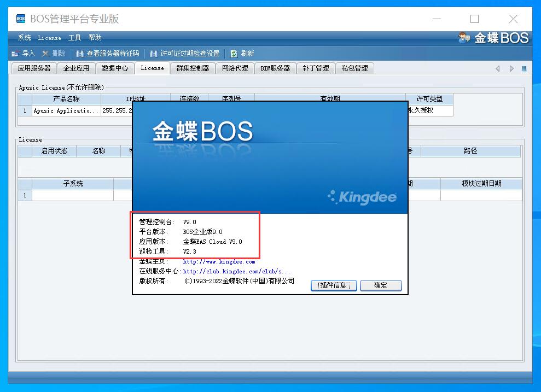The width and height of the screenshot is (541, 392).
Task: Switch to the 应用服务器 tab
Action: (x=34, y=68)
